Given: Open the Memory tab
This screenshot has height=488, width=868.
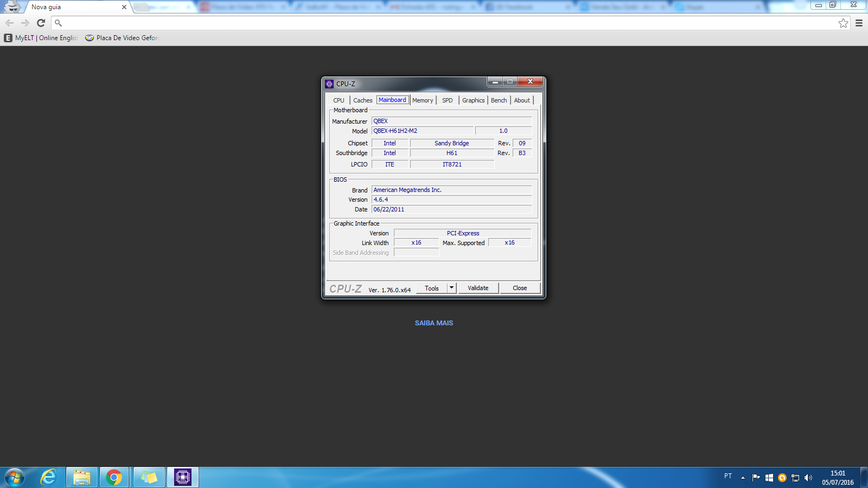Looking at the screenshot, I should coord(423,100).
